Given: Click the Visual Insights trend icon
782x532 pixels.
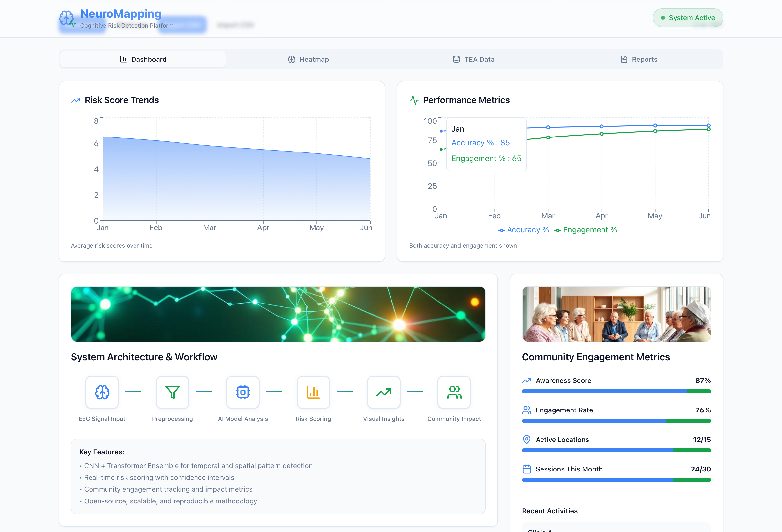Looking at the screenshot, I should pyautogui.click(x=384, y=392).
